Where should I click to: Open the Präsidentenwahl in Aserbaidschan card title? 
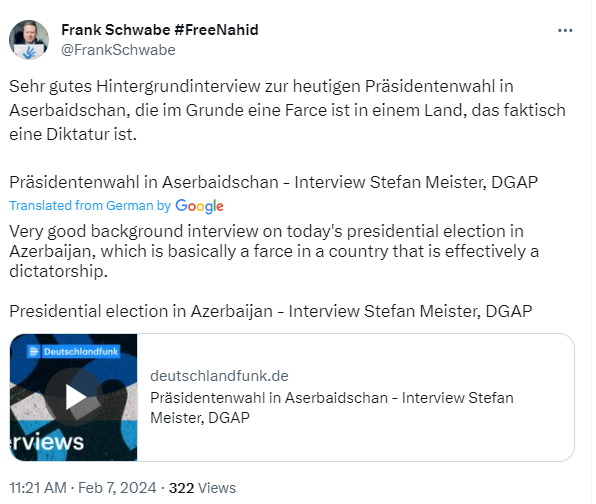click(331, 407)
